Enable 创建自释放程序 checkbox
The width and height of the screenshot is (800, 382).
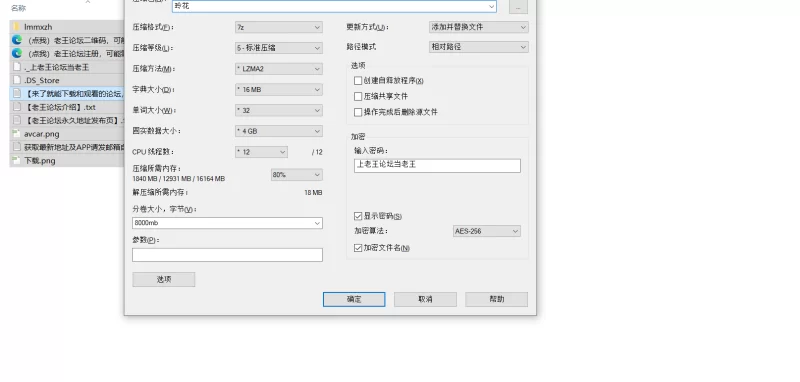coord(358,81)
